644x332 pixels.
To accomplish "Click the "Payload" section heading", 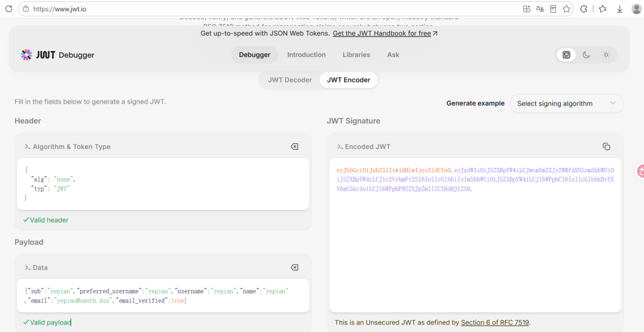I will coord(29,243).
